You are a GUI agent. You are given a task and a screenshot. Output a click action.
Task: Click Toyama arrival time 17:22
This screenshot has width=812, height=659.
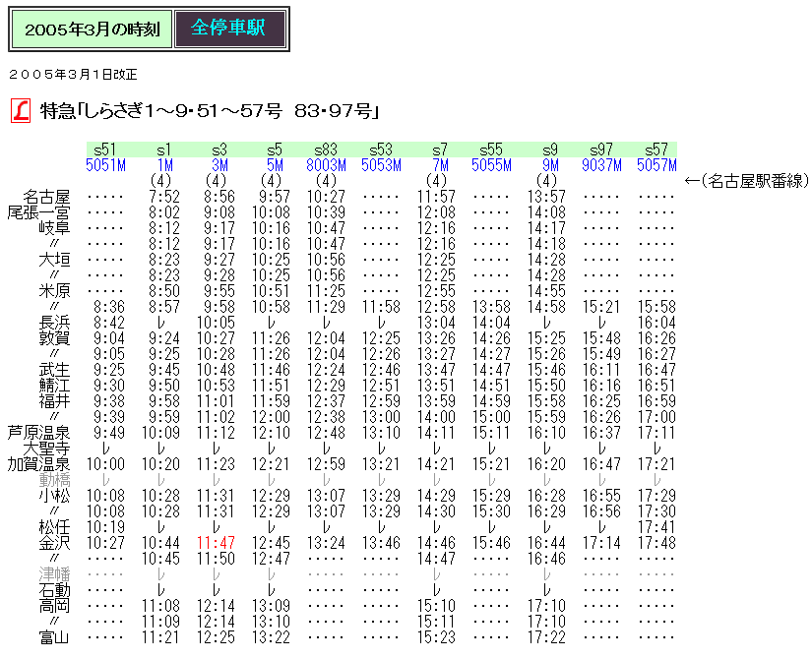click(546, 637)
